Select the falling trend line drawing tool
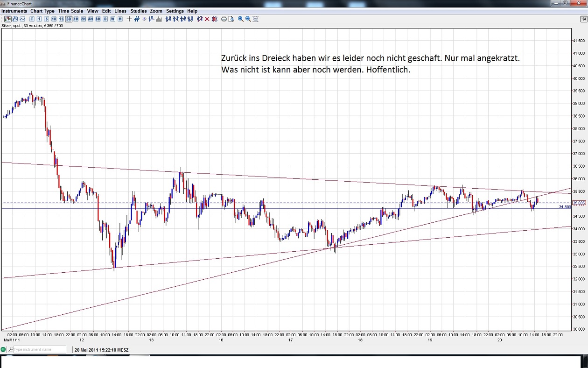The height and width of the screenshot is (368, 588). pos(176,19)
